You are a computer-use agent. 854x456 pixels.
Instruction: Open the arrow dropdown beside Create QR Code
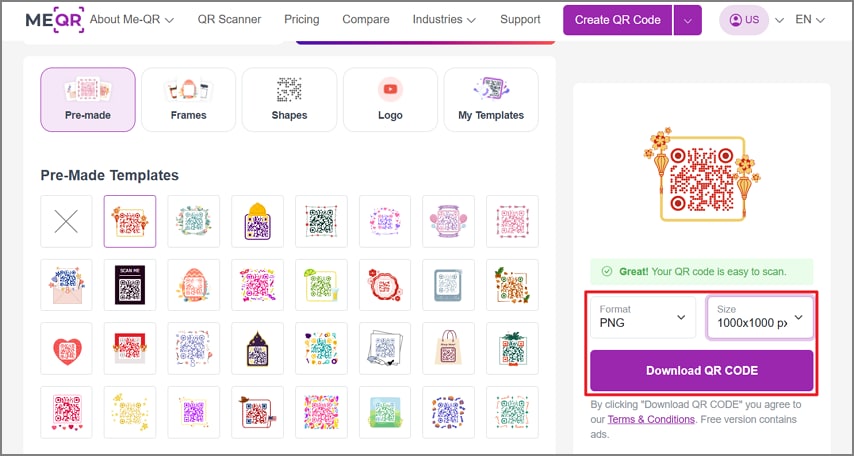[x=688, y=20]
